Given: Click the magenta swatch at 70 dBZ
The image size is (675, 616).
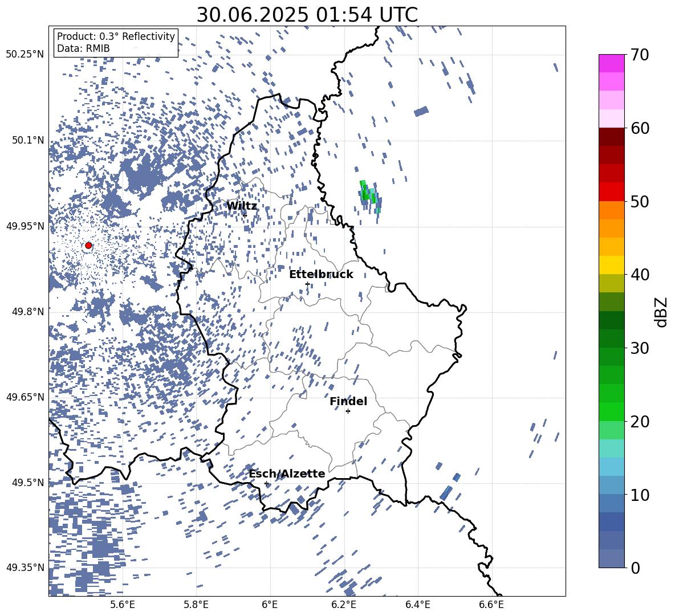Looking at the screenshot, I should point(611,63).
